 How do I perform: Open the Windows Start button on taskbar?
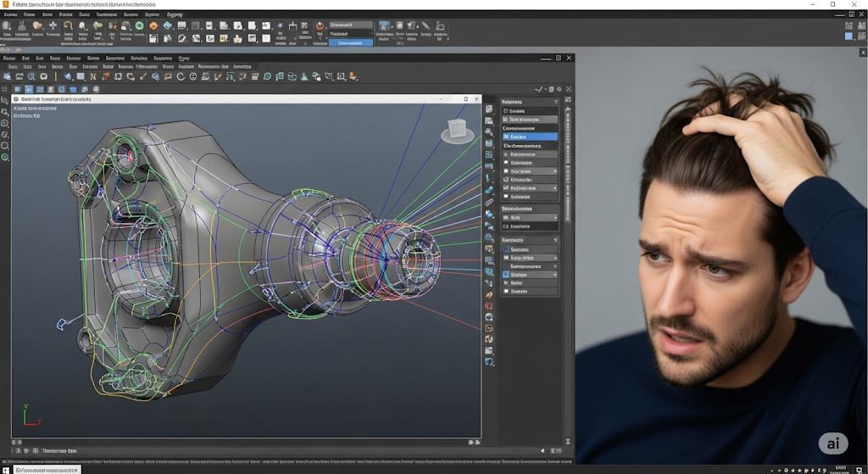point(6,470)
